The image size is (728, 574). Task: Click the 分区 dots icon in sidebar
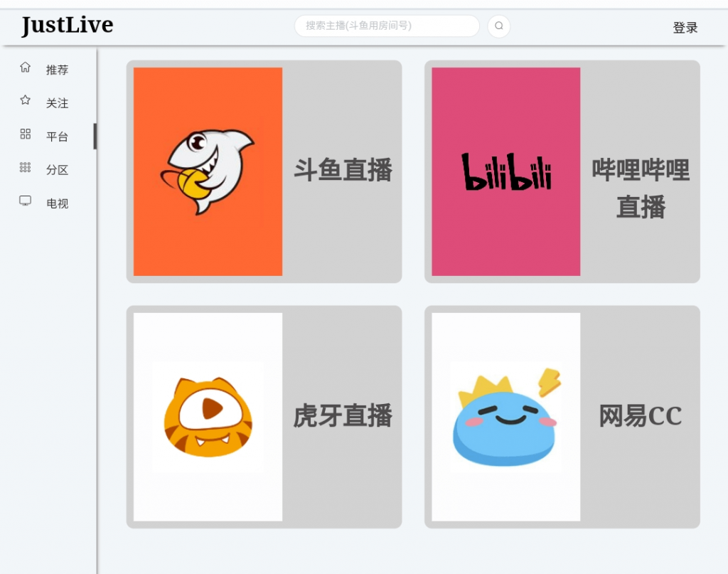[x=25, y=169]
